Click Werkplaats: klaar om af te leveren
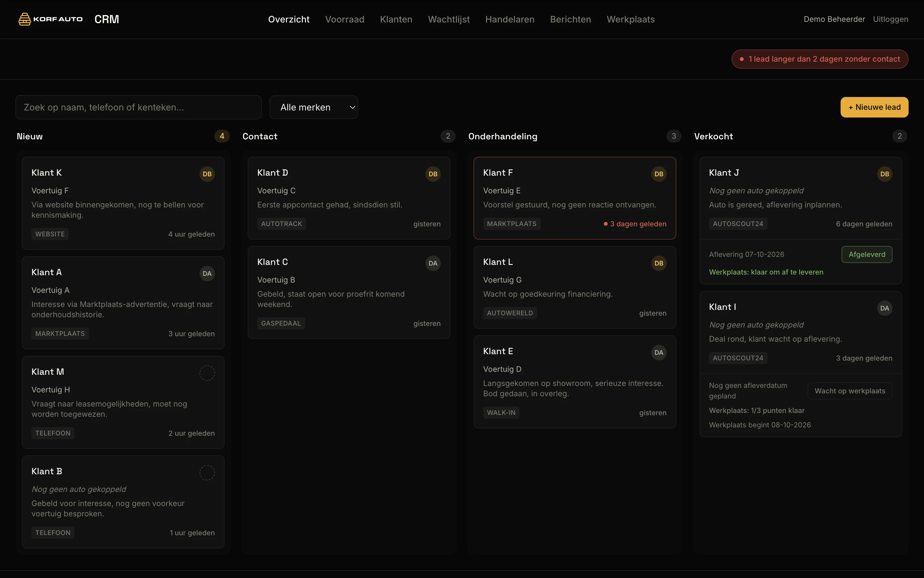Viewport: 924px width, 578px height. pyautogui.click(x=766, y=272)
